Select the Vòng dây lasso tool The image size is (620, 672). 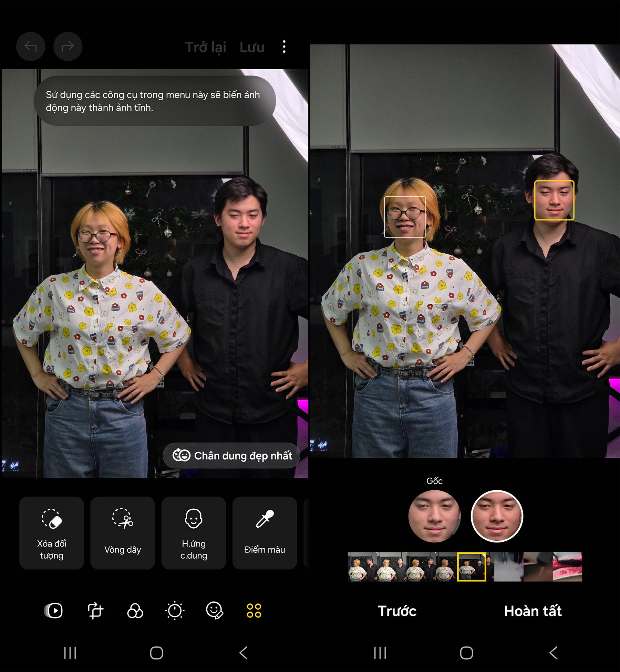(x=123, y=533)
